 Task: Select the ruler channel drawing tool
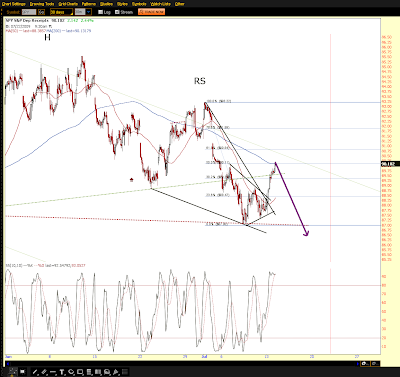click(x=44, y=372)
